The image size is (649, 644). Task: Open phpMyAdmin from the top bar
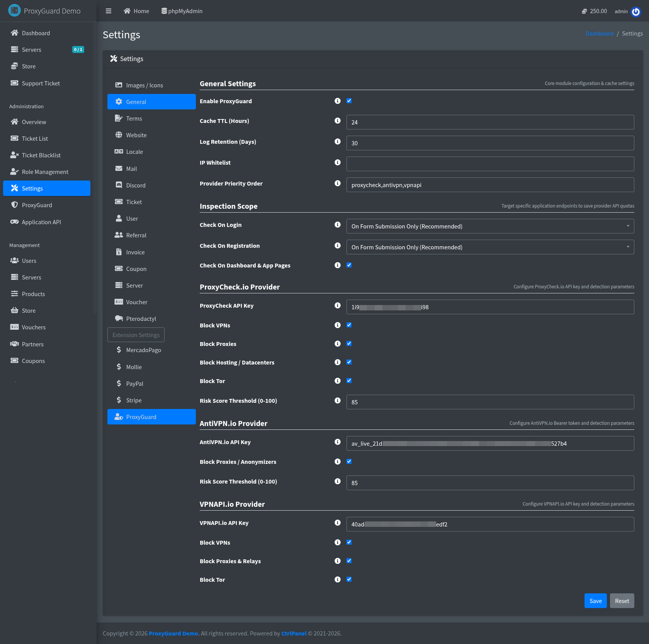(182, 11)
